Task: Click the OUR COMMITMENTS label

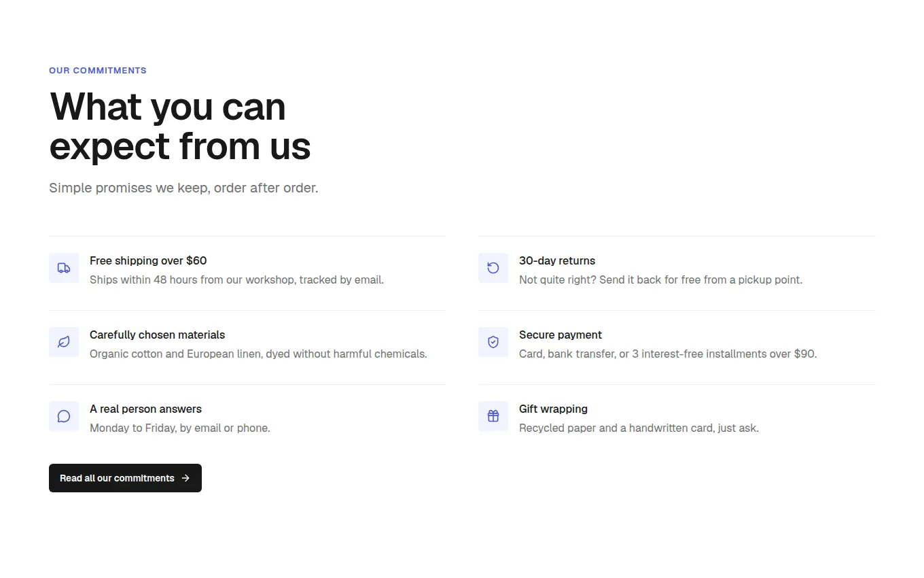Action: pos(98,71)
